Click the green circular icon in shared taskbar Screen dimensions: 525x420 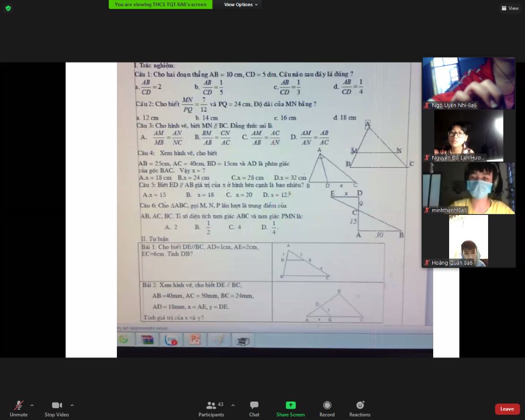[124, 339]
